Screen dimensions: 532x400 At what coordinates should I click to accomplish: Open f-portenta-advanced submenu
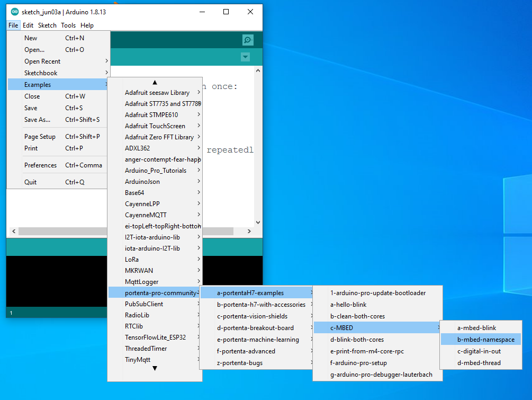tap(257, 351)
